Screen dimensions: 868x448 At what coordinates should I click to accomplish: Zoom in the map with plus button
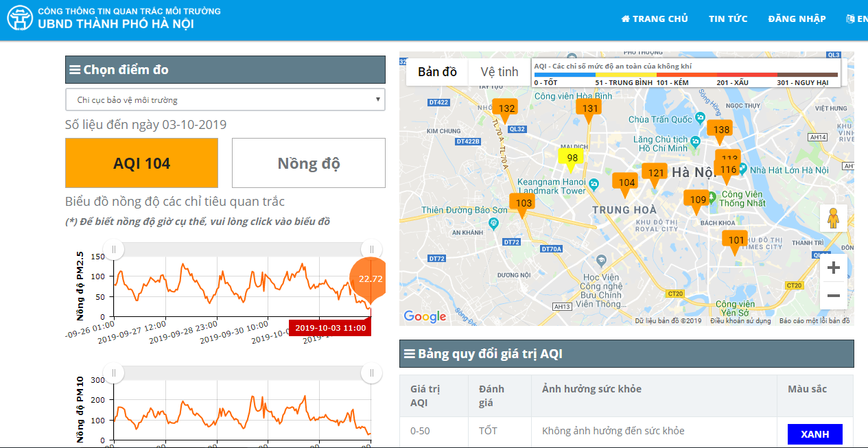[833, 268]
